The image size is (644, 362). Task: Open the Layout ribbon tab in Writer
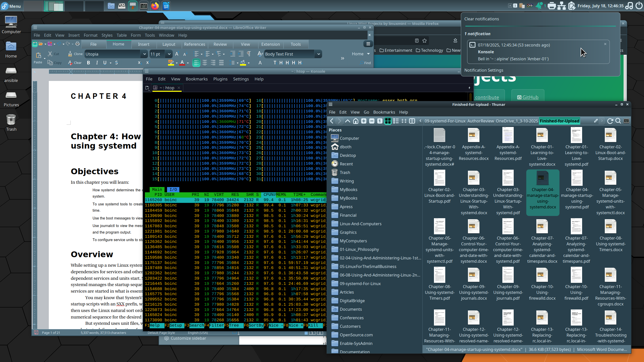coord(169,44)
